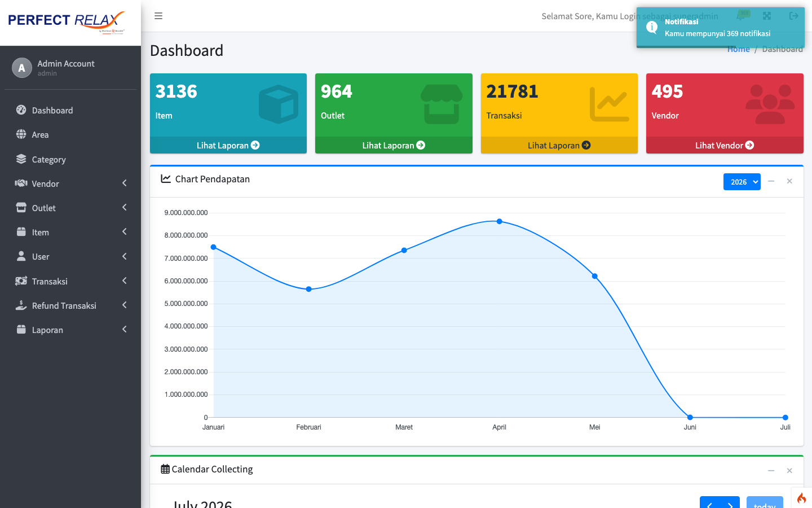Expand the Vendor submenu chevron
This screenshot has height=508, width=812.
(x=124, y=183)
